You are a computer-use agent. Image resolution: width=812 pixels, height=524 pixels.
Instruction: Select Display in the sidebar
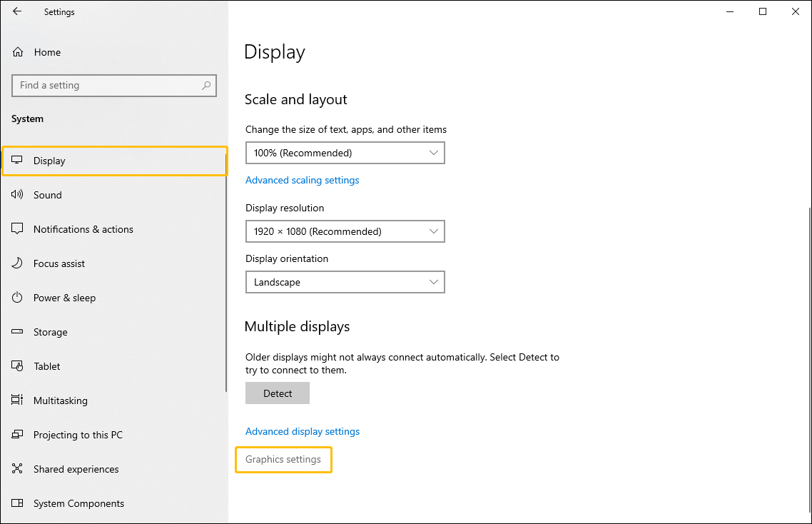point(49,161)
